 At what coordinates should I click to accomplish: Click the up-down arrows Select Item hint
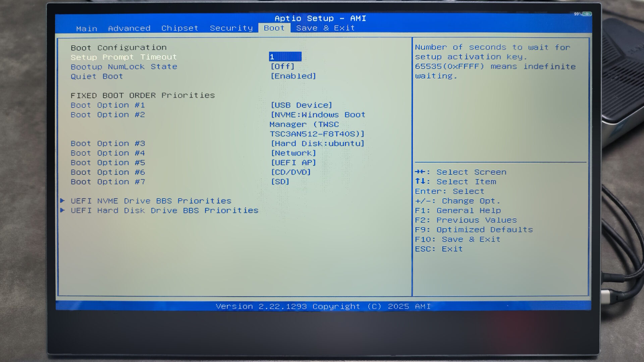pyautogui.click(x=420, y=181)
